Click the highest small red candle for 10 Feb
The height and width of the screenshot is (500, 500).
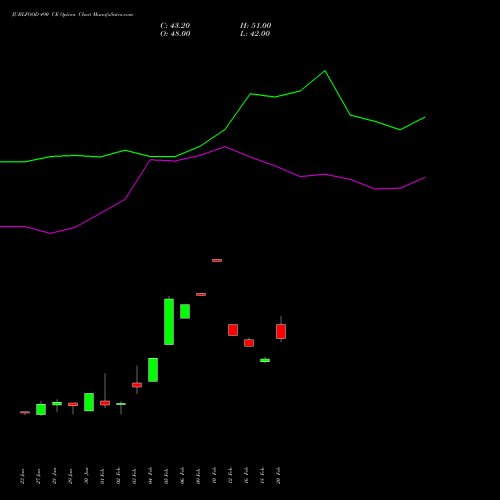pos(217,260)
